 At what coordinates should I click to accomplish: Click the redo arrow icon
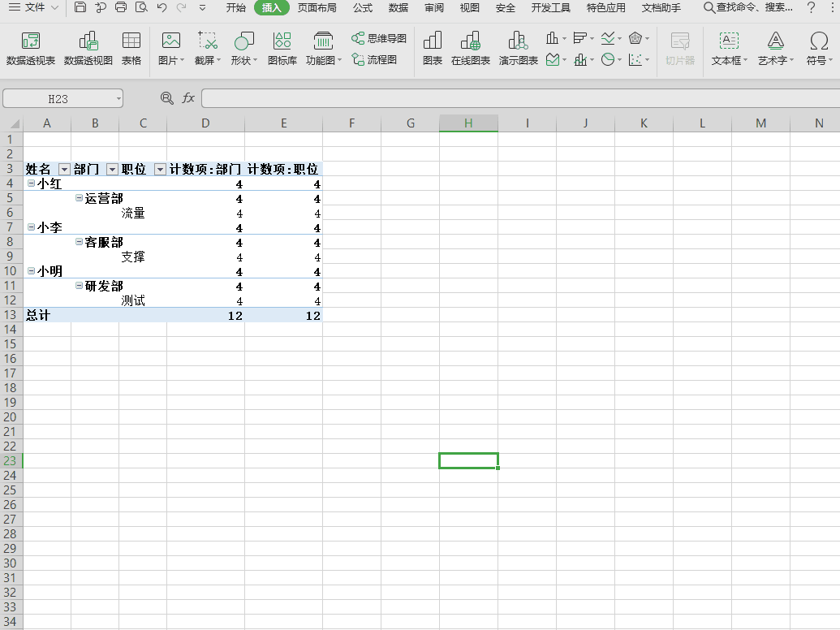182,7
